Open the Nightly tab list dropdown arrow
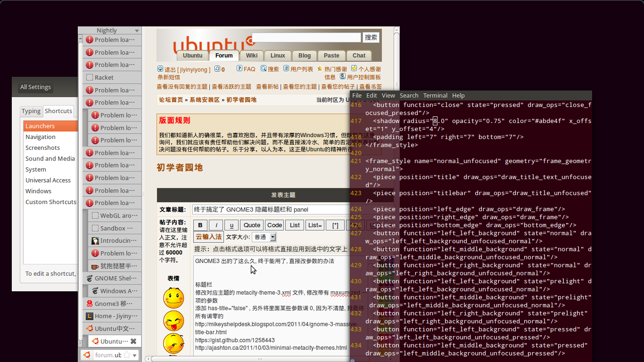 (137, 31)
